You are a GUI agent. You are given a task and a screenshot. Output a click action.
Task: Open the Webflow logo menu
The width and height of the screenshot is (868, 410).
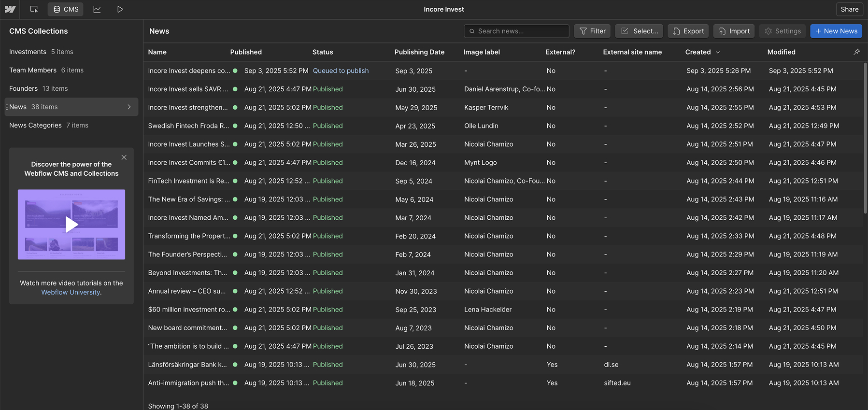[x=10, y=9]
